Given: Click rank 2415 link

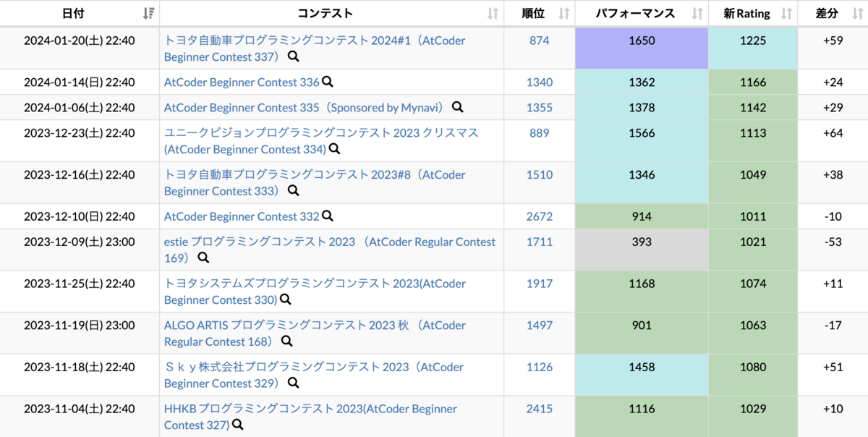Looking at the screenshot, I should coord(540,410).
